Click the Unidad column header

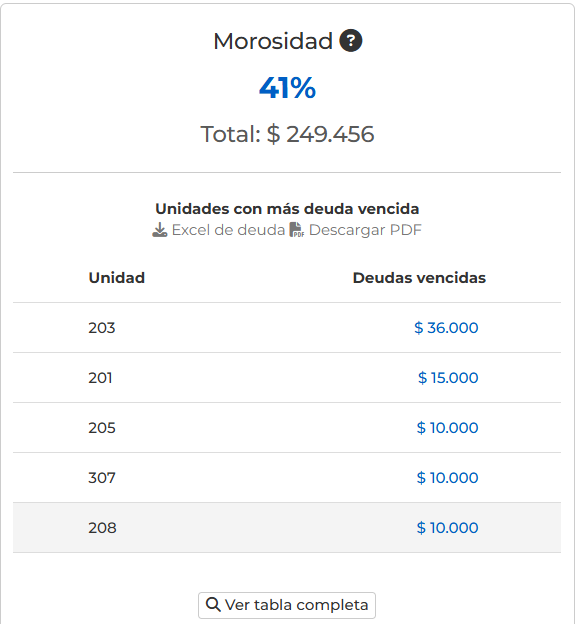117,278
